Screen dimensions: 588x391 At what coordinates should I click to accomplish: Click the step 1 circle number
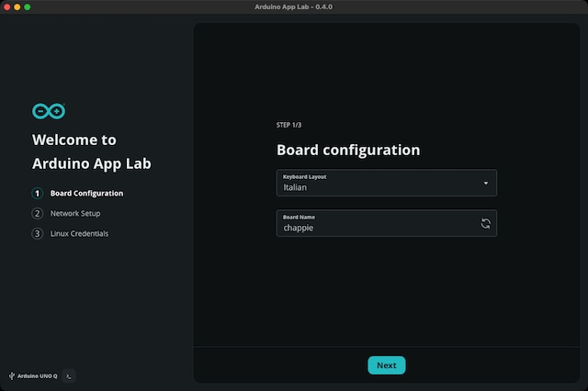pyautogui.click(x=38, y=194)
